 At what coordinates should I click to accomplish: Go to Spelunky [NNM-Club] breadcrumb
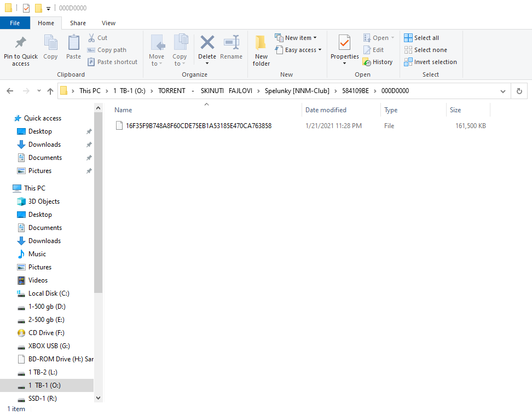pyautogui.click(x=297, y=91)
